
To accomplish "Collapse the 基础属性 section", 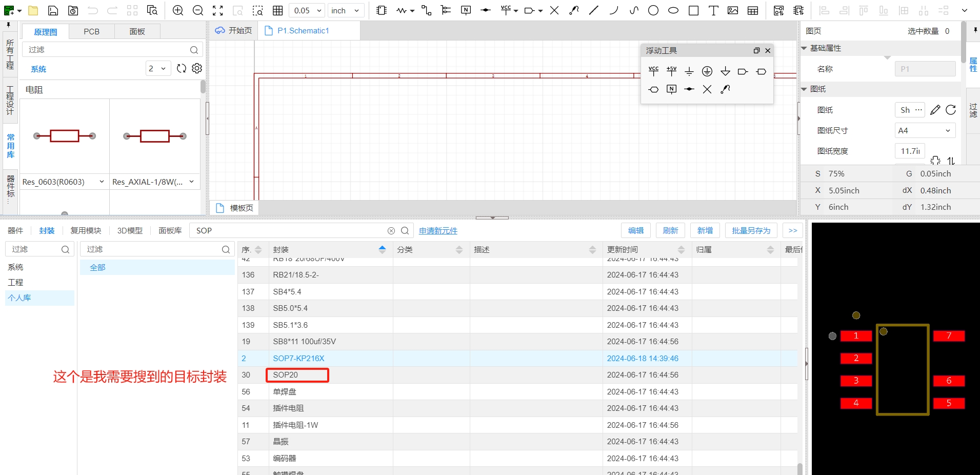I will pyautogui.click(x=804, y=48).
